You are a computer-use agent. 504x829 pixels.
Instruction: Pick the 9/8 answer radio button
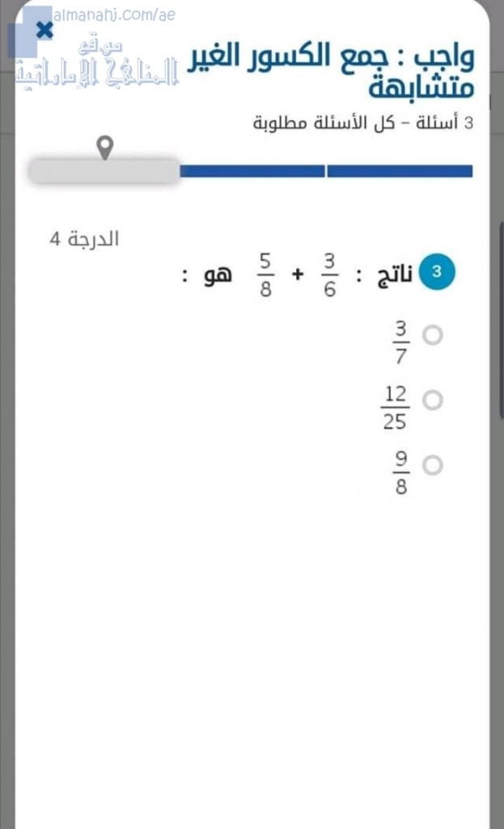tap(434, 466)
